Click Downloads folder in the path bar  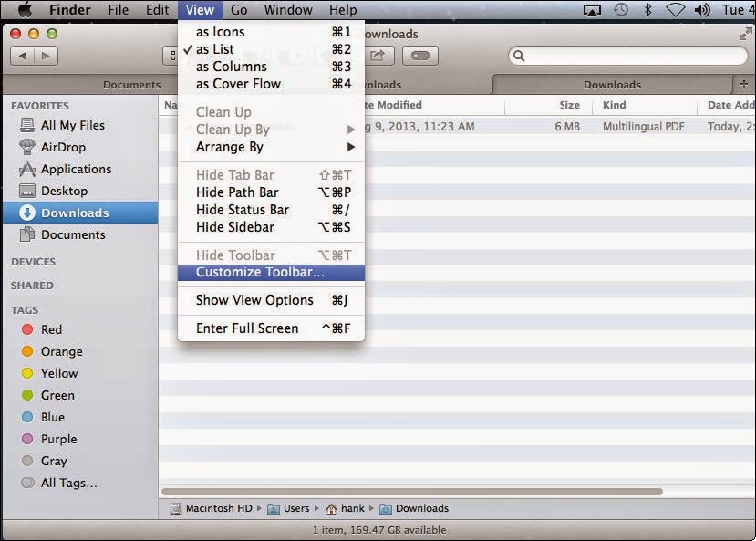coord(414,509)
